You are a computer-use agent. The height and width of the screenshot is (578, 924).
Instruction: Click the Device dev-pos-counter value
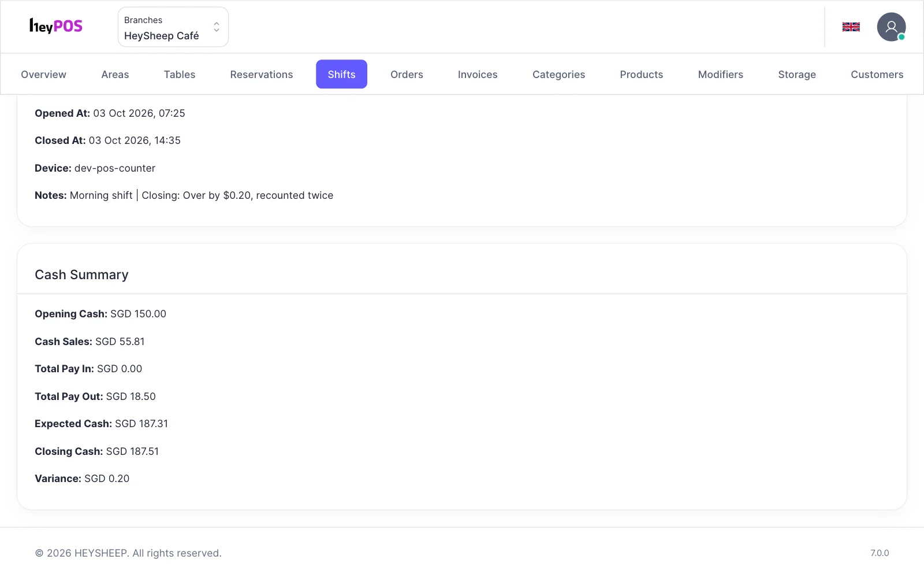tap(115, 168)
